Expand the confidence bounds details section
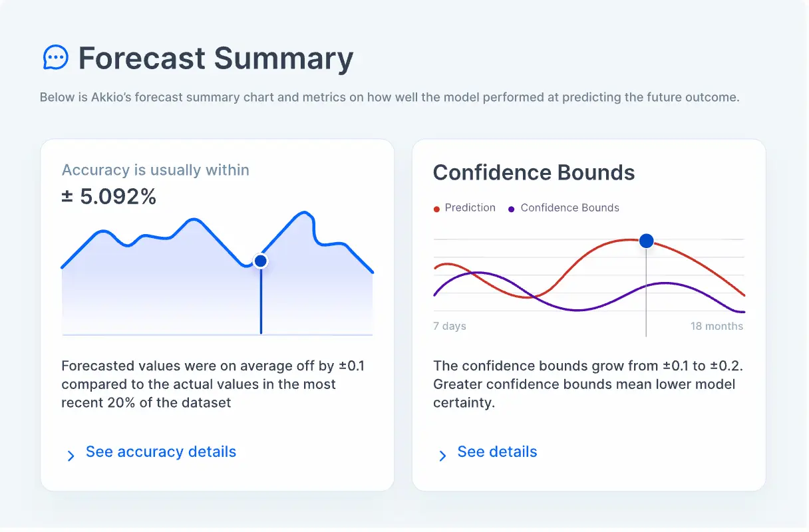The height and width of the screenshot is (532, 809). click(x=497, y=452)
